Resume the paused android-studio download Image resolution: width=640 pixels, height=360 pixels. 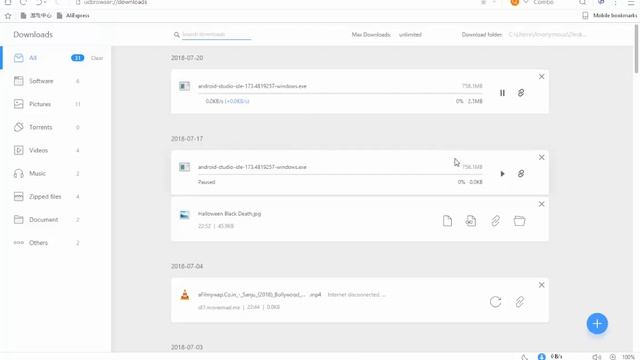[x=502, y=174]
